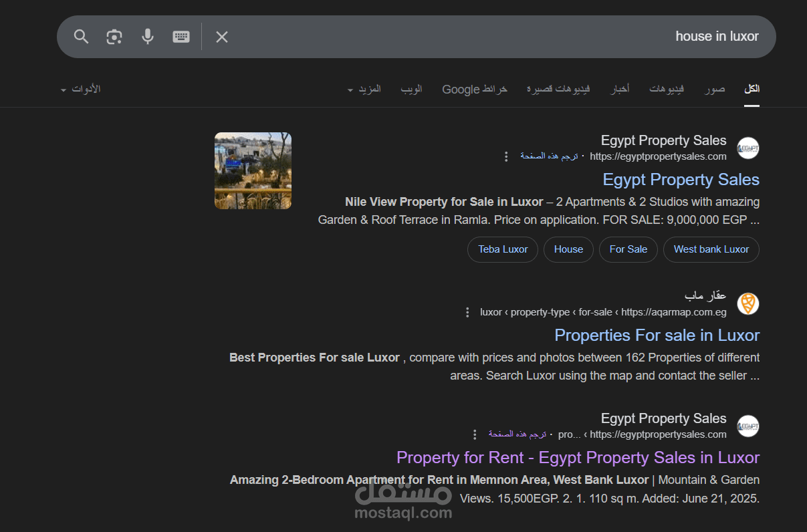Select the 'For Sale' chip
The width and height of the screenshot is (807, 532).
(x=628, y=249)
